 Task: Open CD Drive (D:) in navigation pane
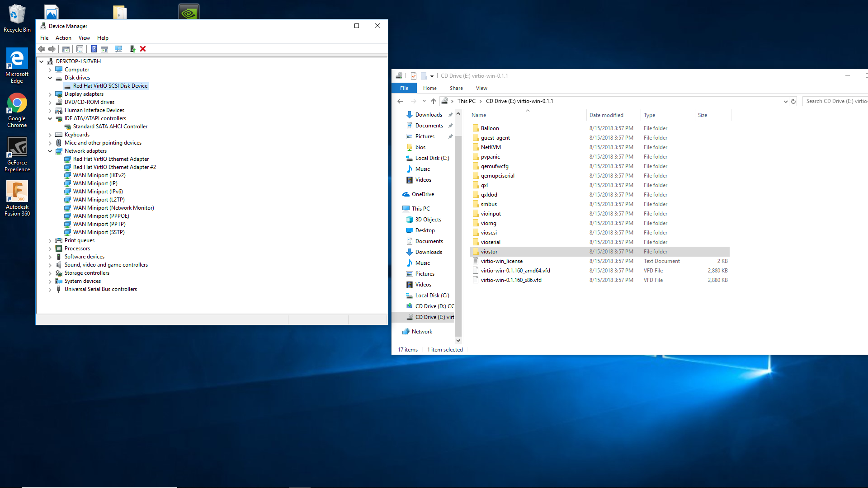pyautogui.click(x=430, y=306)
